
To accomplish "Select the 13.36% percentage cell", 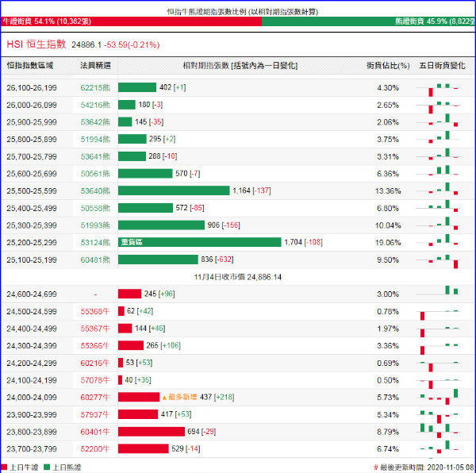I will (388, 191).
